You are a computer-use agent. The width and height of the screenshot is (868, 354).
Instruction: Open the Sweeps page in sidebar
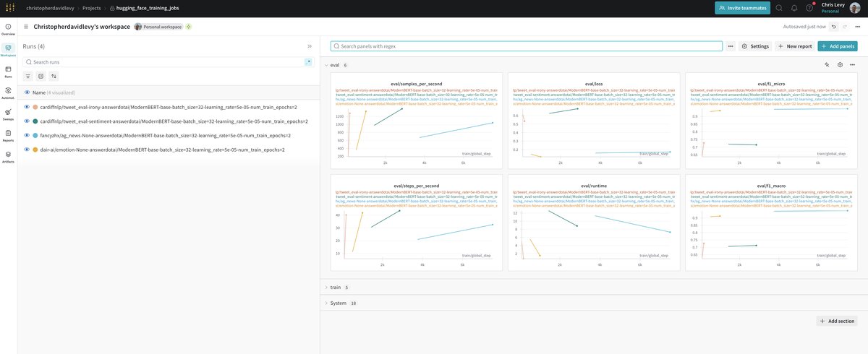coord(8,113)
